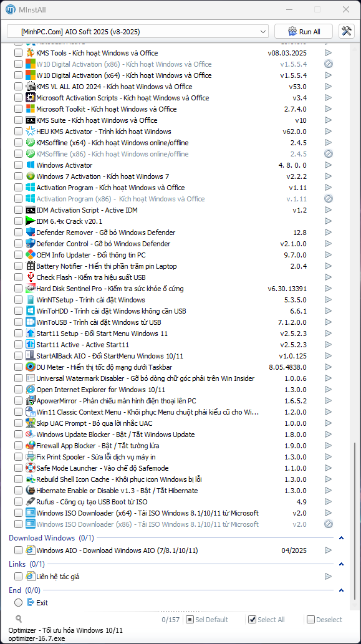361x644 pixels.
Task: Tick the Defender Control checkbox
Action: tap(19, 244)
